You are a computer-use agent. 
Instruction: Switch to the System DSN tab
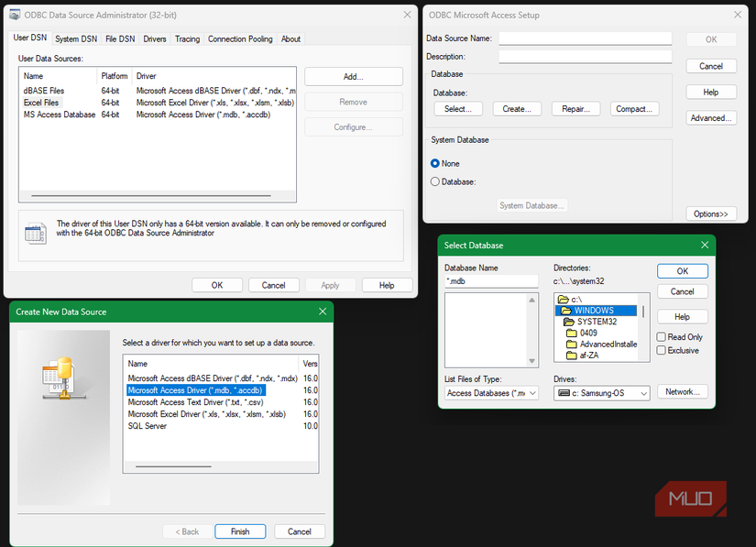75,39
